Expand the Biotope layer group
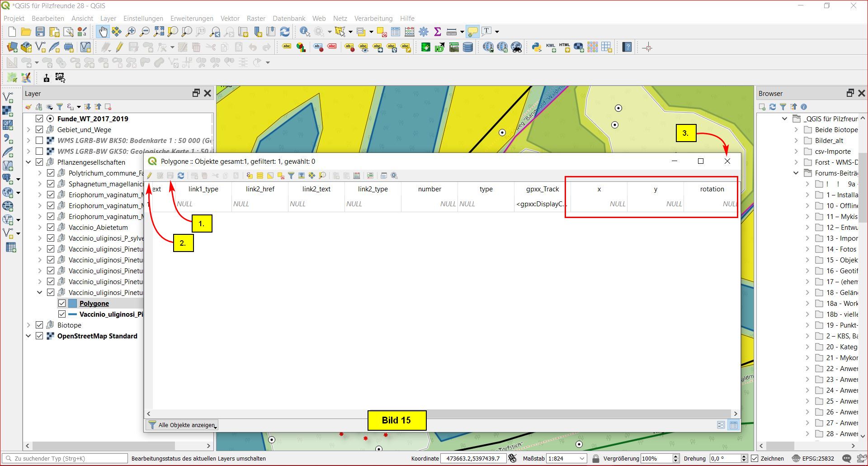Viewport: 868px width, 466px height. (28, 325)
